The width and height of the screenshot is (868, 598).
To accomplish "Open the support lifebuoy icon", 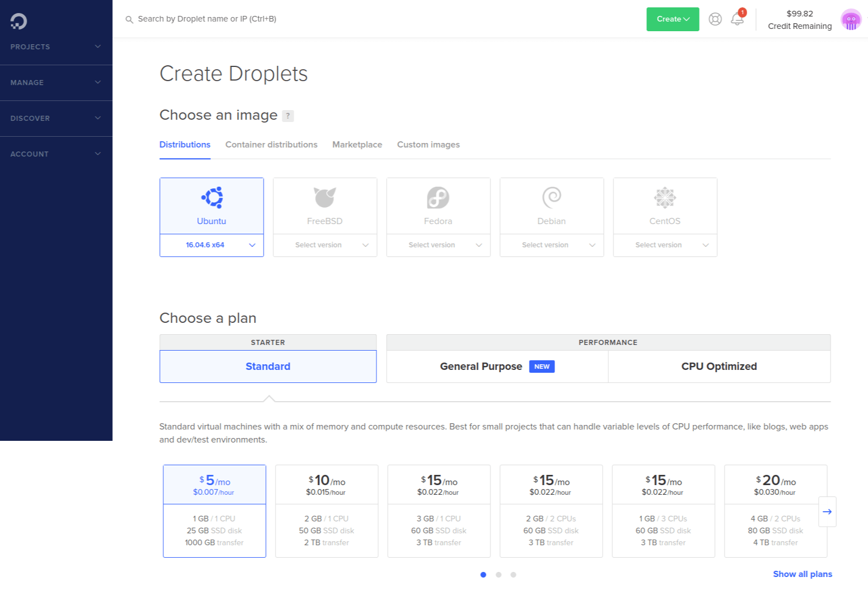I will click(x=715, y=19).
